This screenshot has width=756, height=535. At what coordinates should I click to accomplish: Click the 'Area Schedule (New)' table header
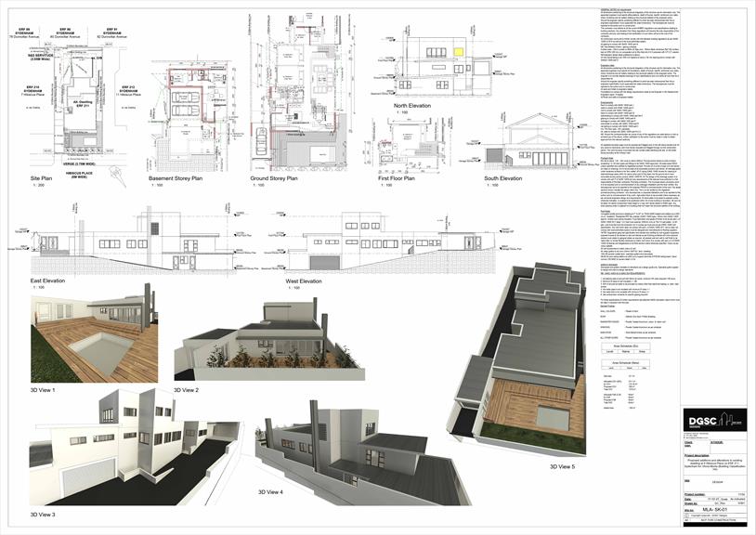(625, 363)
